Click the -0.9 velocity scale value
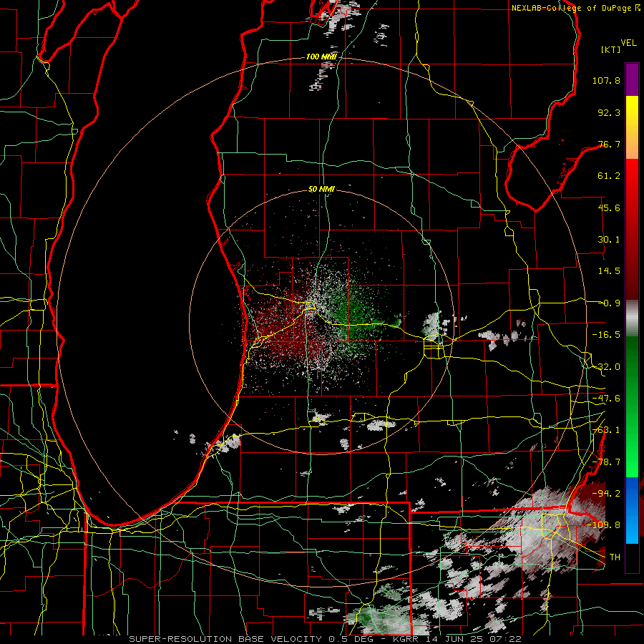This screenshot has width=644, height=644. click(609, 303)
